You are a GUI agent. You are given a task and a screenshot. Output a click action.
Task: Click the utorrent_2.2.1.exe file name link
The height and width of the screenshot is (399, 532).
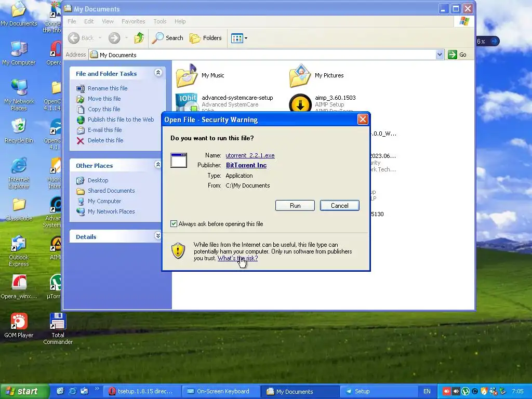(250, 155)
